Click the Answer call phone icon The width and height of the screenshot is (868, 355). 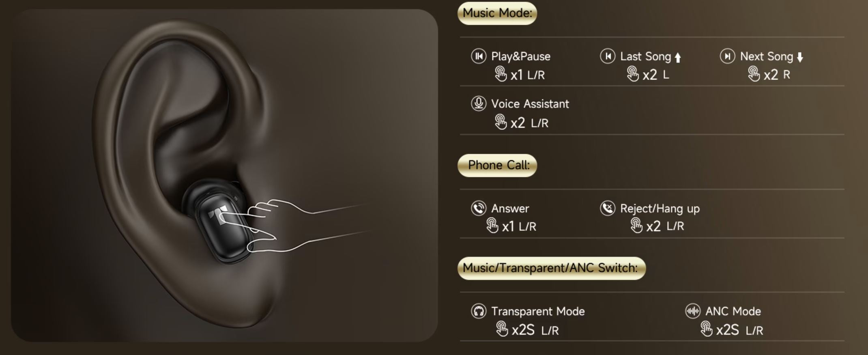point(479,208)
